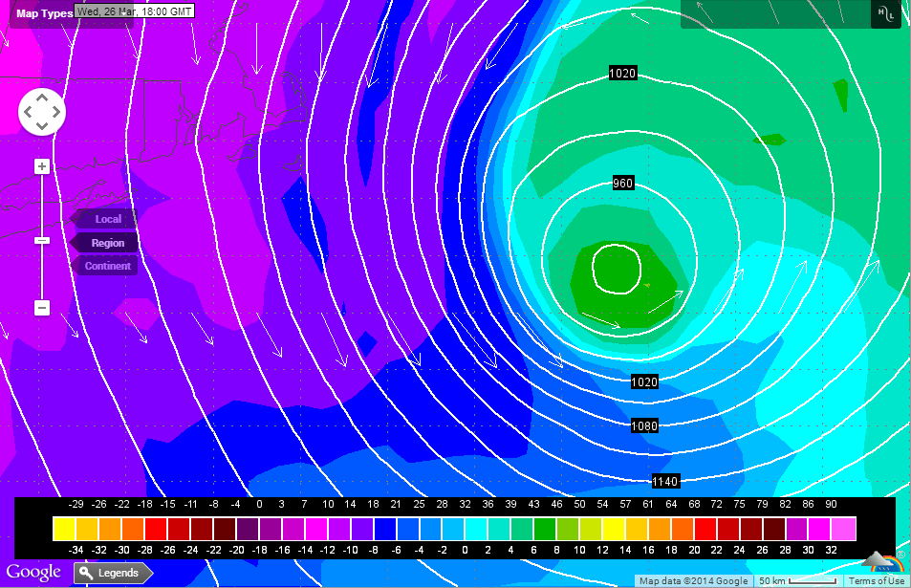911x588 pixels.
Task: Click the Wed, 26 Mar, 18:00 GMT timestamp
Action: 134,11
